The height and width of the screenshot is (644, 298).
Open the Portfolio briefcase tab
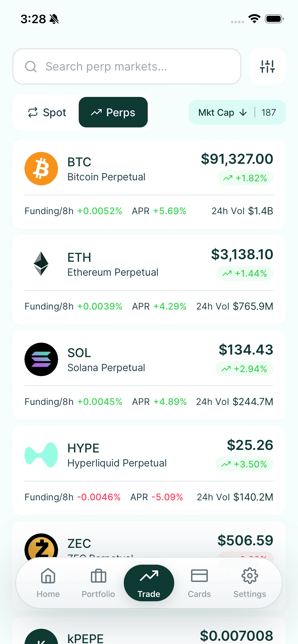[x=98, y=582]
